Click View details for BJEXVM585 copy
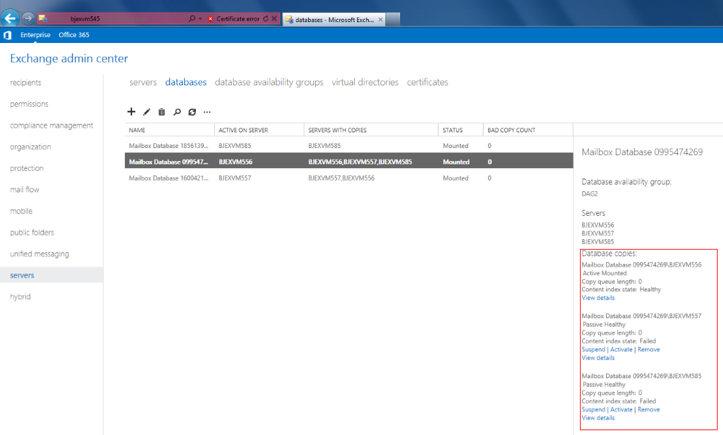This screenshot has height=435, width=723. (x=598, y=418)
